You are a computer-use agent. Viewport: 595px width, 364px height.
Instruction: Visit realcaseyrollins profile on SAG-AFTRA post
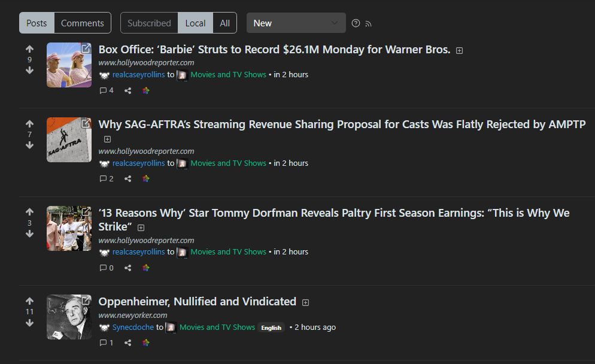click(x=138, y=163)
